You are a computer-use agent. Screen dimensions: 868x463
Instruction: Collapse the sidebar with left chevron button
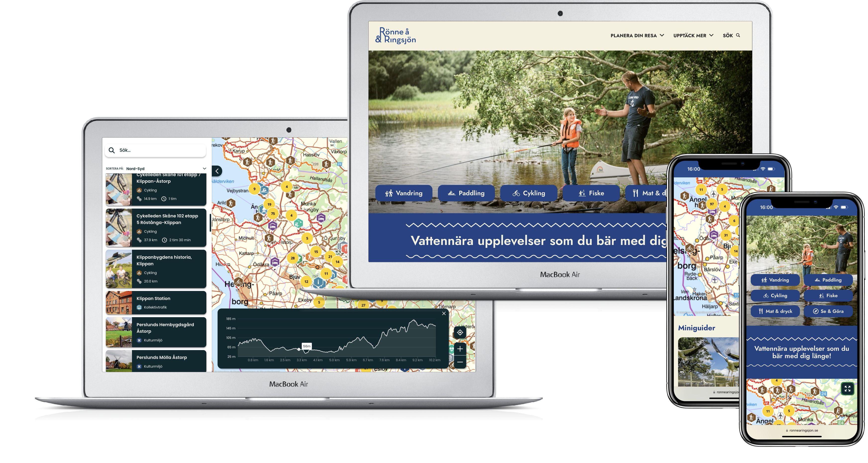click(x=217, y=171)
